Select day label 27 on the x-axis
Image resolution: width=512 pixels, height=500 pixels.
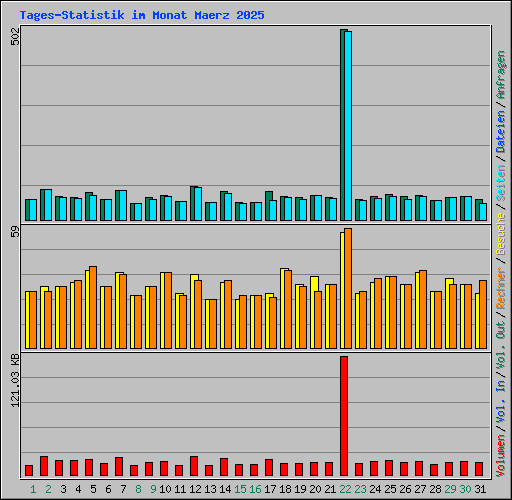(420, 489)
